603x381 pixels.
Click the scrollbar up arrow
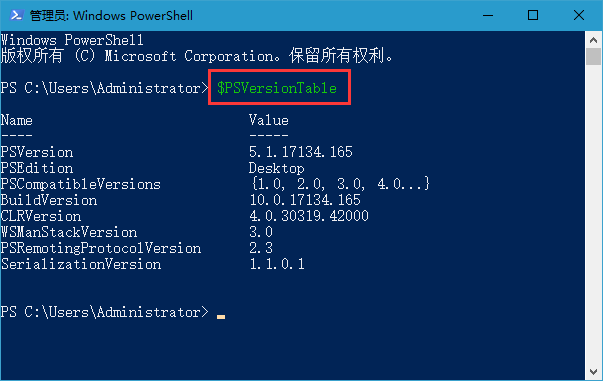click(593, 40)
